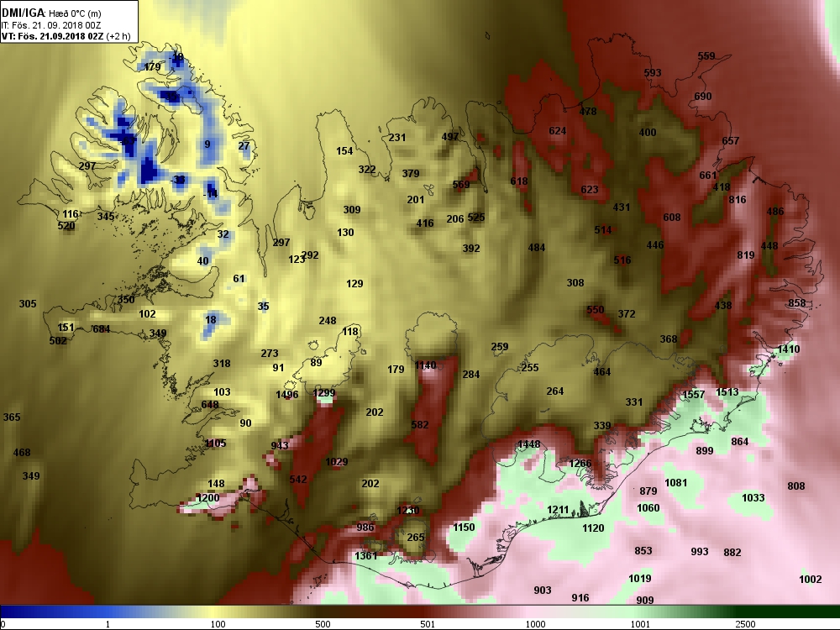Click the map value '916'
840x630 pixels.
(x=580, y=598)
